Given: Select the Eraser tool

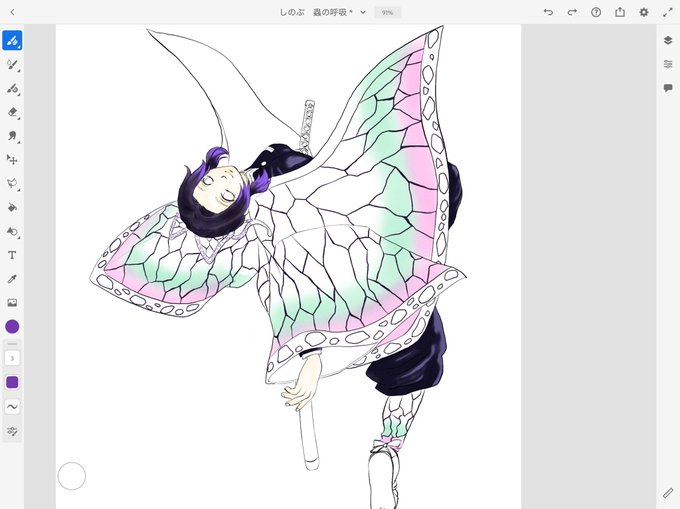Looking at the screenshot, I should tap(12, 112).
